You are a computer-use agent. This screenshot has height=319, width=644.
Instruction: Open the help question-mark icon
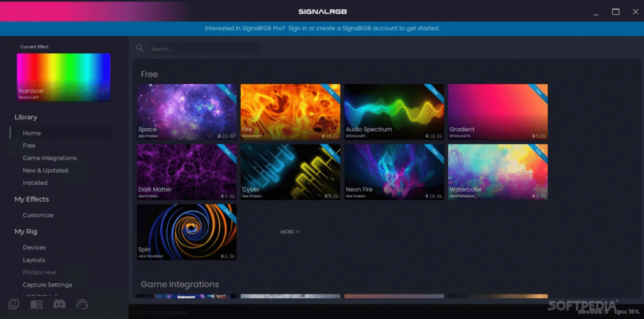click(x=14, y=304)
